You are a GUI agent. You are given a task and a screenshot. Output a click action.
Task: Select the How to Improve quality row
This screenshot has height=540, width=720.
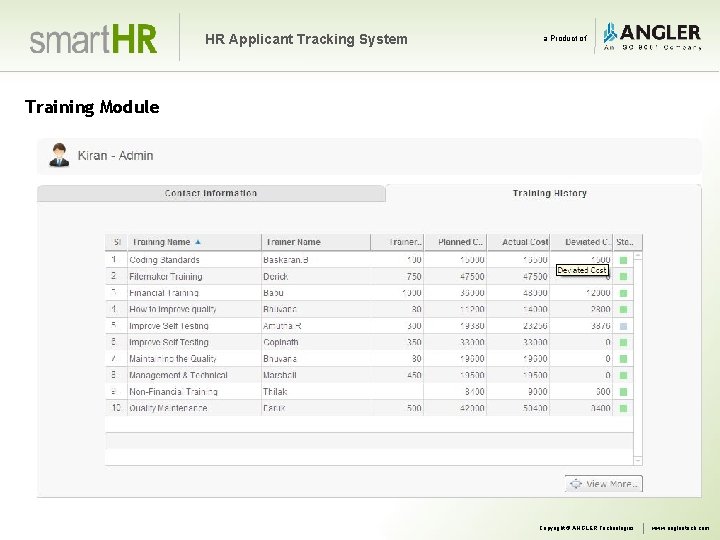(369, 309)
